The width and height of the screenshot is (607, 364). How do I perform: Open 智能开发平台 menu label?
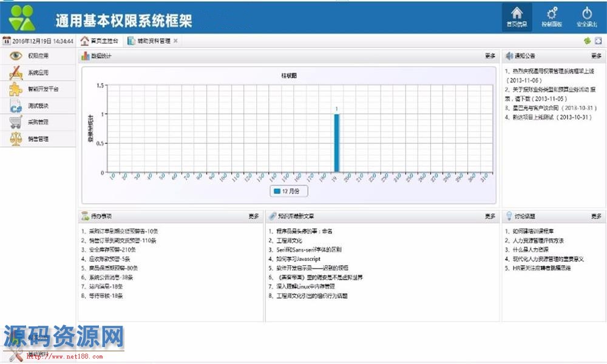pos(43,89)
